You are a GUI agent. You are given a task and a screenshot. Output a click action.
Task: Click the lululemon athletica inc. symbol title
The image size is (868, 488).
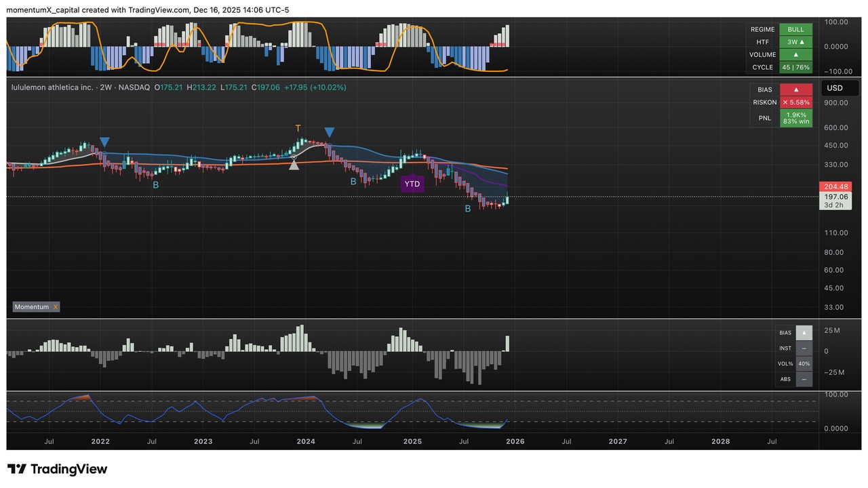click(52, 87)
